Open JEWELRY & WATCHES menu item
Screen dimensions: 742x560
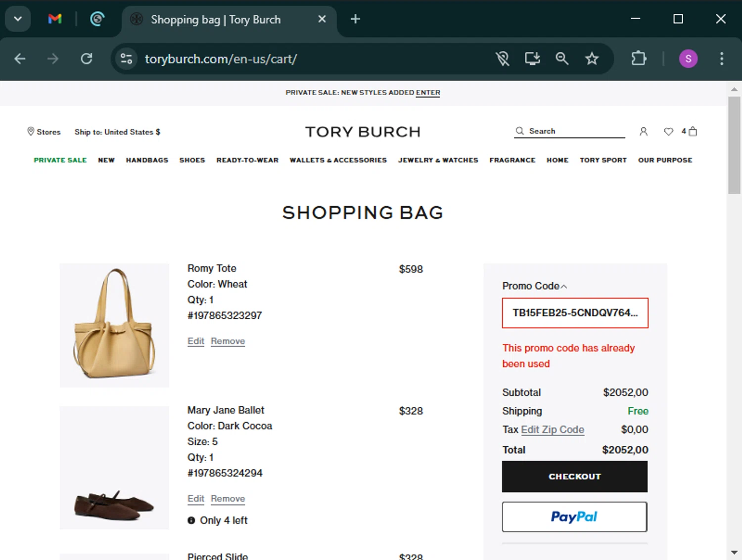click(x=438, y=160)
